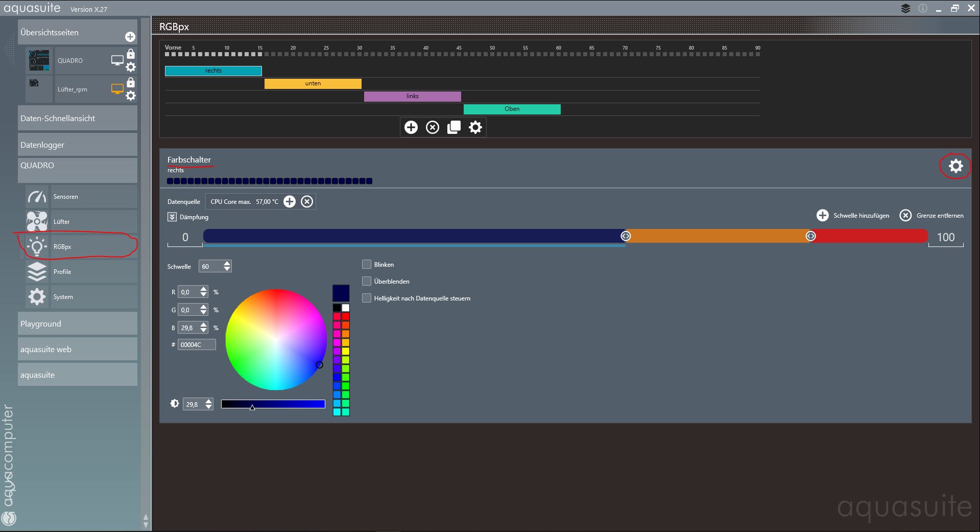Click the Schwelle value field showing 60
The height and width of the screenshot is (532, 980).
[211, 266]
